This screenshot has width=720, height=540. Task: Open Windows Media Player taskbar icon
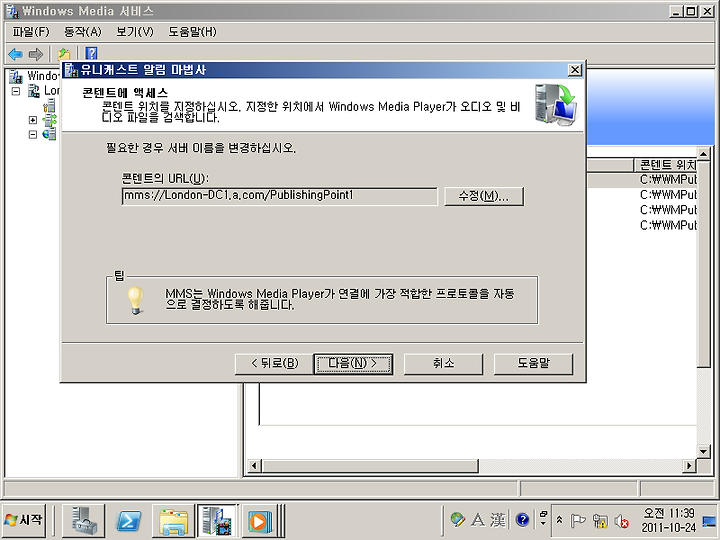(260, 521)
